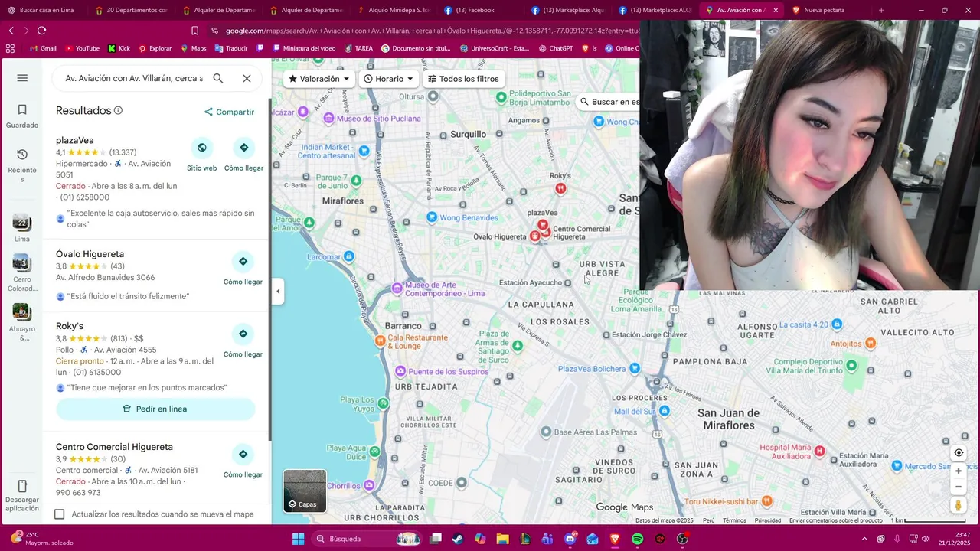980x551 pixels.
Task: Get directions to Roky's
Action: pyautogui.click(x=243, y=334)
